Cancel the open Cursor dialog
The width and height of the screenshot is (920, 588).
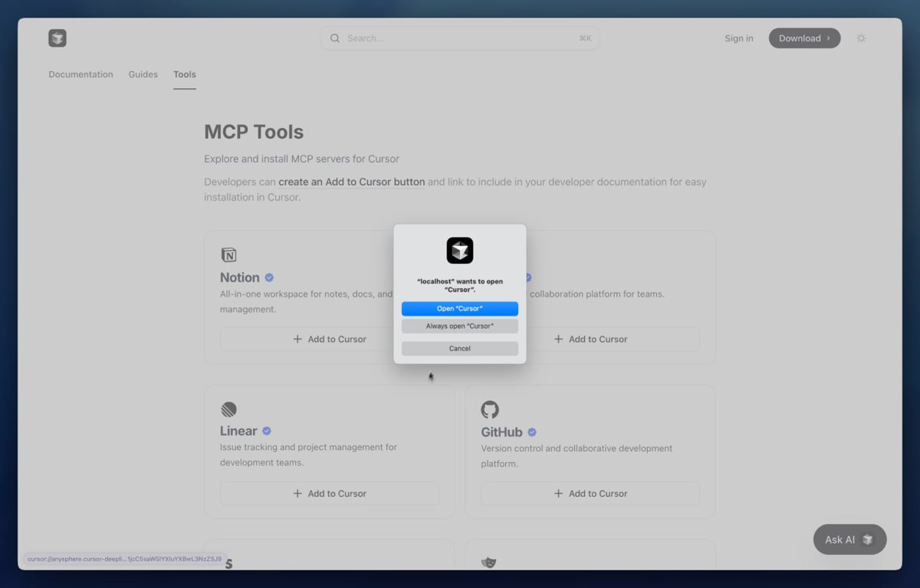pos(460,349)
